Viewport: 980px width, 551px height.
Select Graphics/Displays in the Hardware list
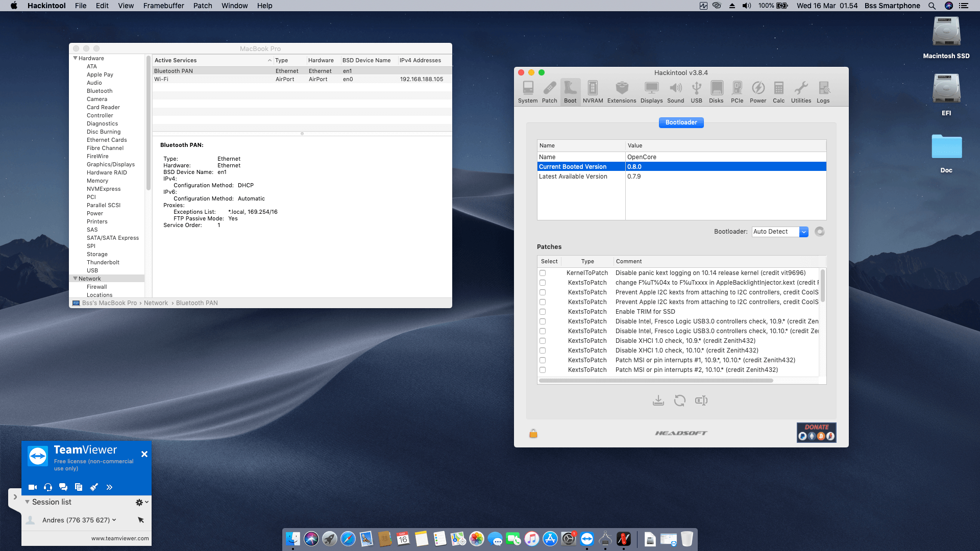(111, 164)
